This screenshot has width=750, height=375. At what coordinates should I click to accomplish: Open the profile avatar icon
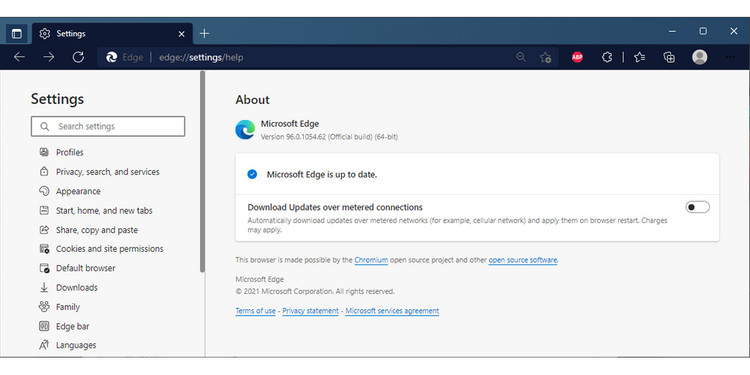(700, 57)
